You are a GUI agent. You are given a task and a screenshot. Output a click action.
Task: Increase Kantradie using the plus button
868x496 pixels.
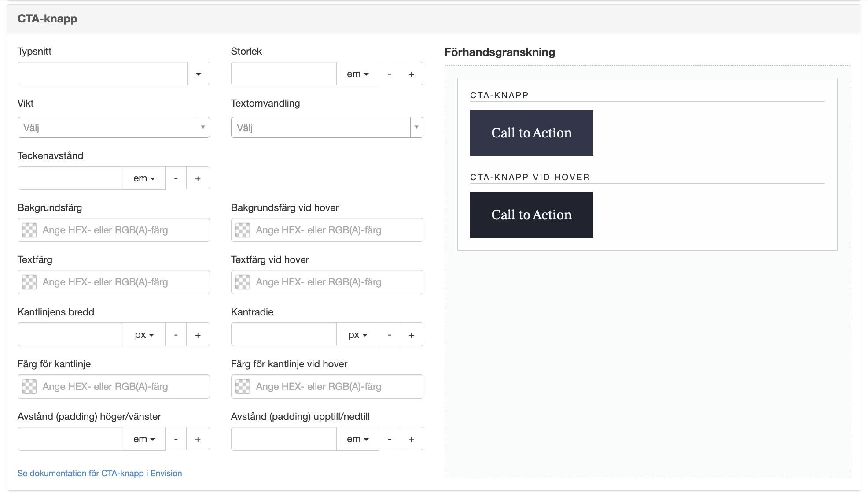[412, 334]
